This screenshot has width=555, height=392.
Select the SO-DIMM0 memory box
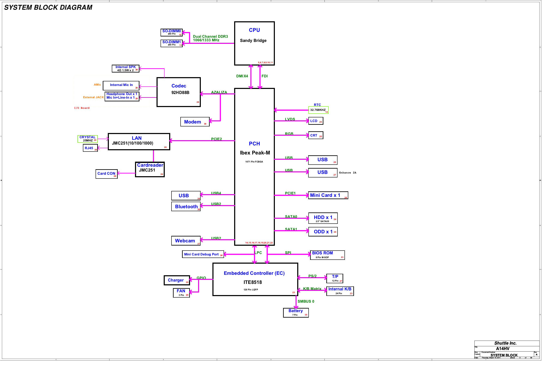click(x=171, y=32)
